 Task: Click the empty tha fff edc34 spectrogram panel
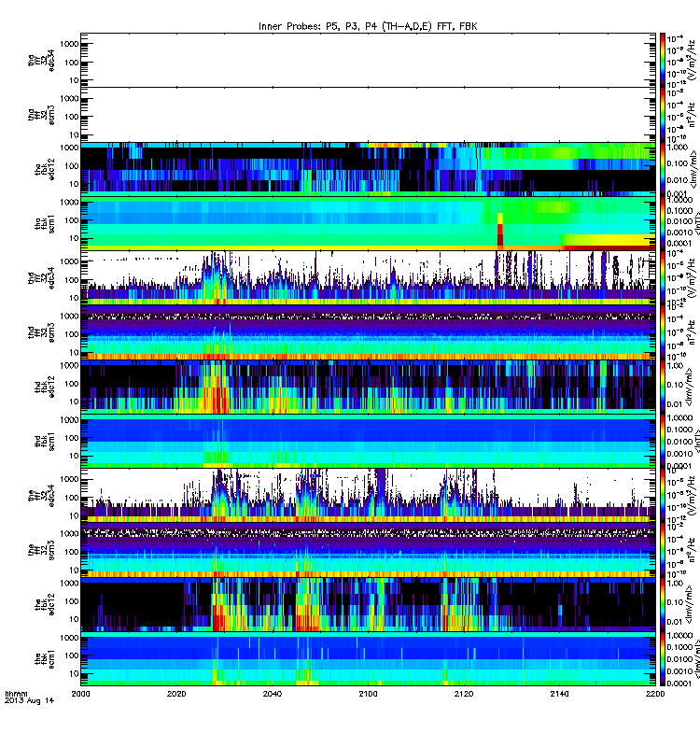[368, 61]
